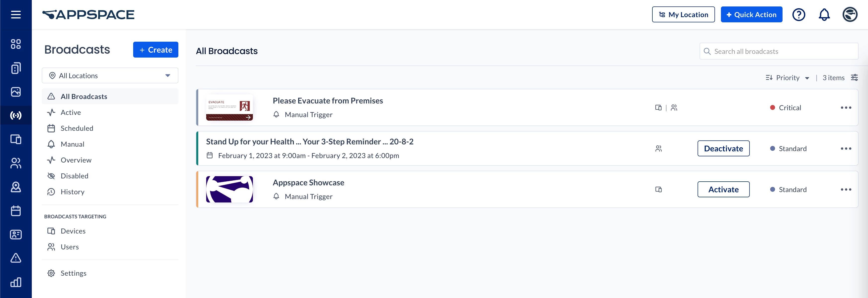
Task: Open the hamburger navigation menu
Action: [x=16, y=14]
